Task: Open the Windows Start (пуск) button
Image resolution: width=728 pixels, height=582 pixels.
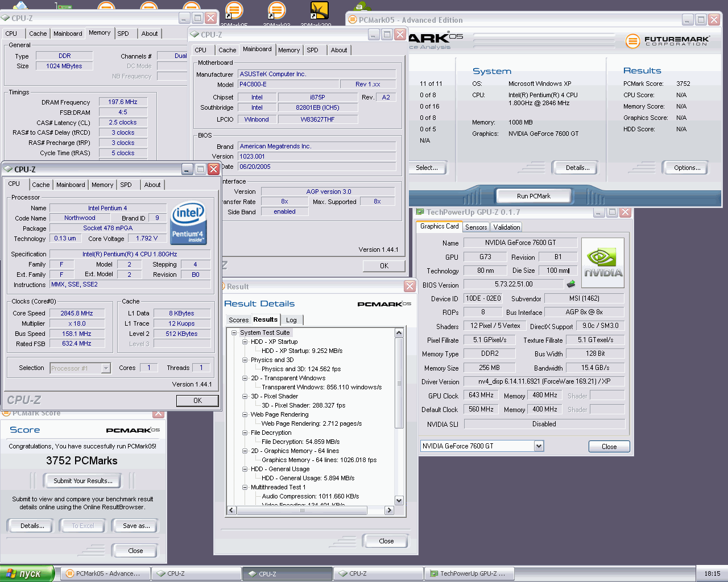Action: 27,573
